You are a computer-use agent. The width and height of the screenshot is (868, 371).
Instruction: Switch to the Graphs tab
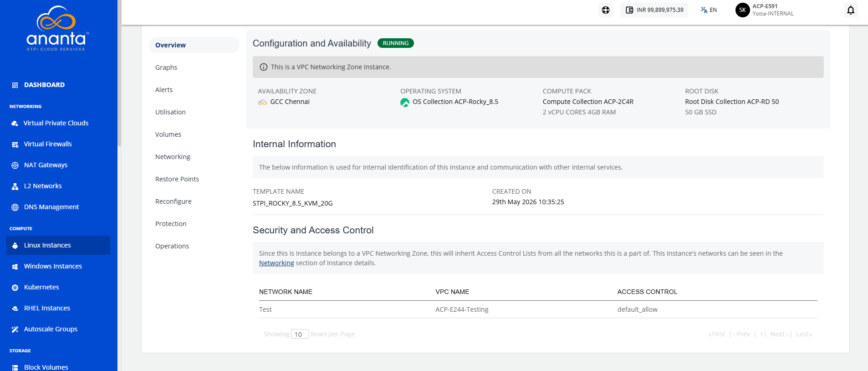[x=166, y=67]
